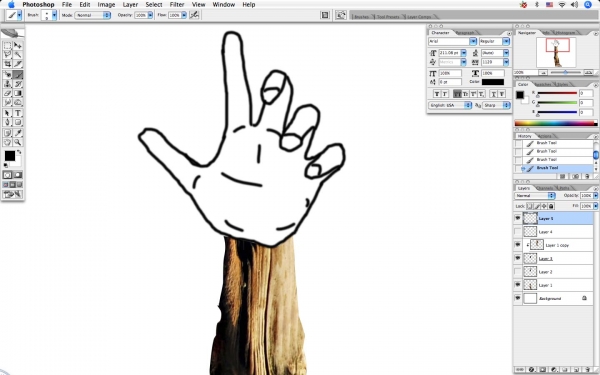Show Layer 4 visibility

[x=518, y=232]
